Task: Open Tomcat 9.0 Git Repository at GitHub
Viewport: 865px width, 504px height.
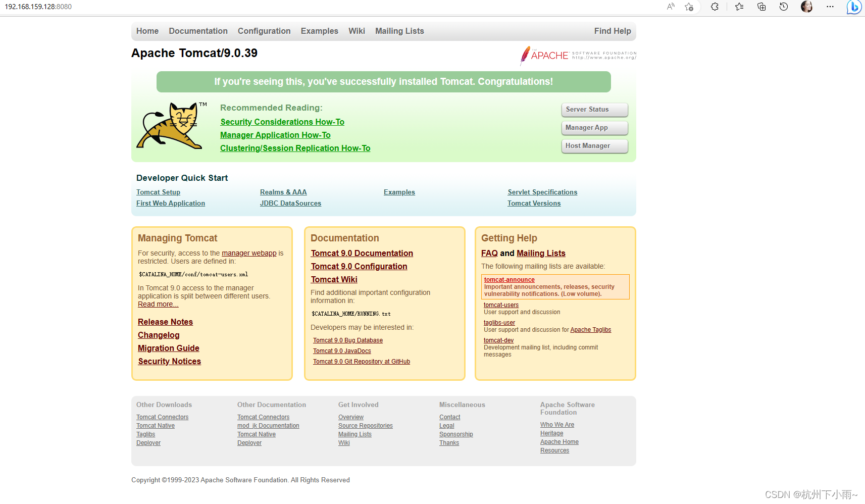Action: (x=362, y=362)
